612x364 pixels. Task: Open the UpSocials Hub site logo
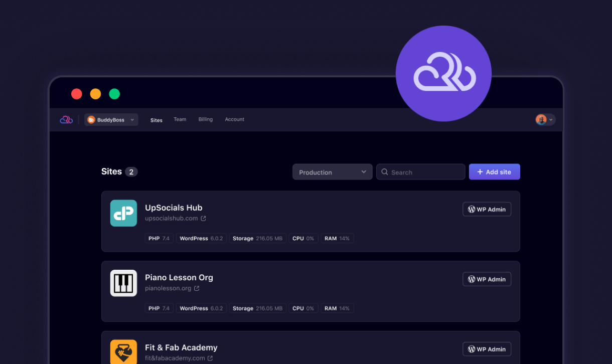click(123, 213)
